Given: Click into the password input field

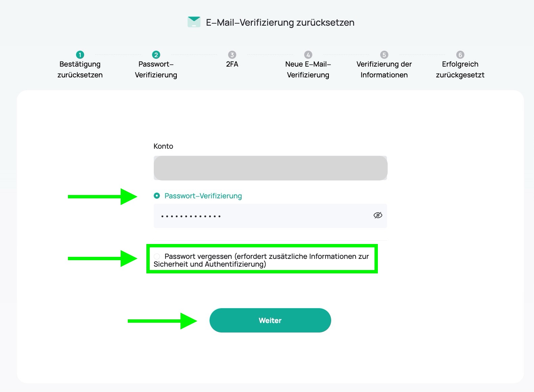Looking at the screenshot, I should coord(260,216).
